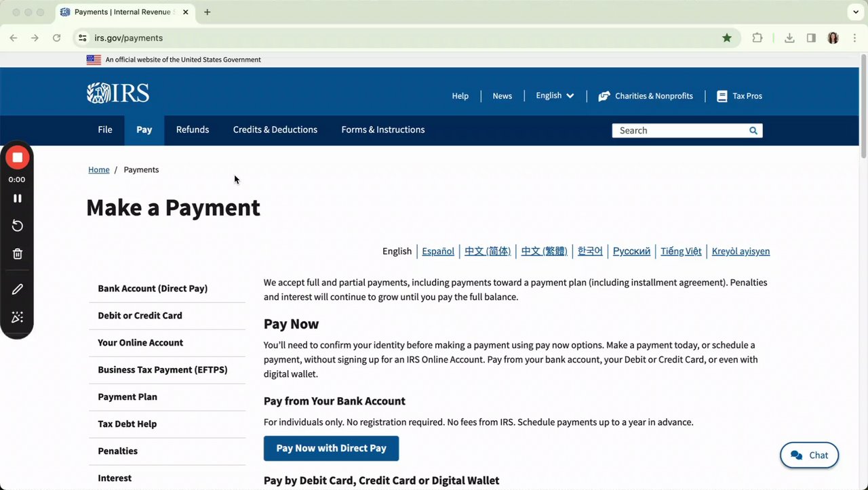Switch to Simplified Chinese 中文 (简体)
Image resolution: width=868 pixels, height=490 pixels.
point(488,251)
